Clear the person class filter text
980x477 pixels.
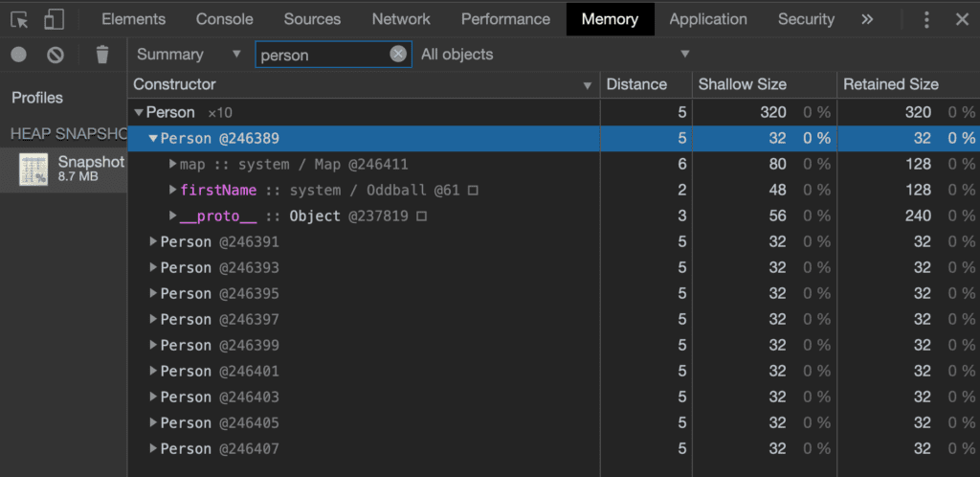point(398,55)
